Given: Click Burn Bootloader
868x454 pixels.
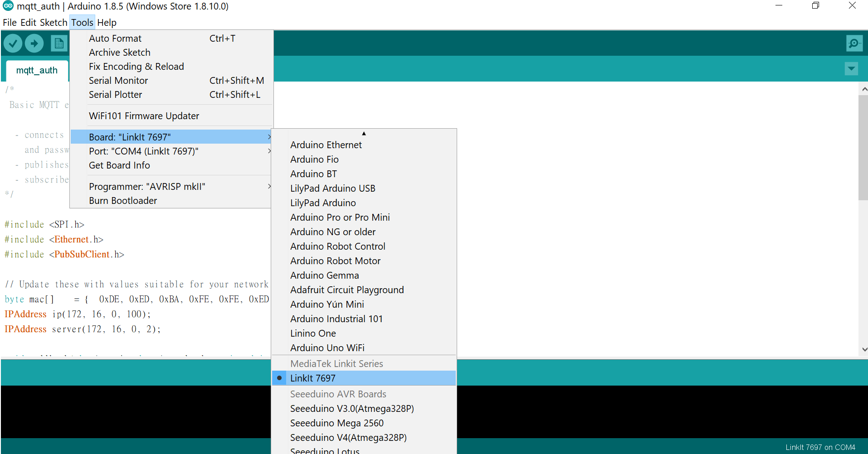Looking at the screenshot, I should tap(171, 201).
